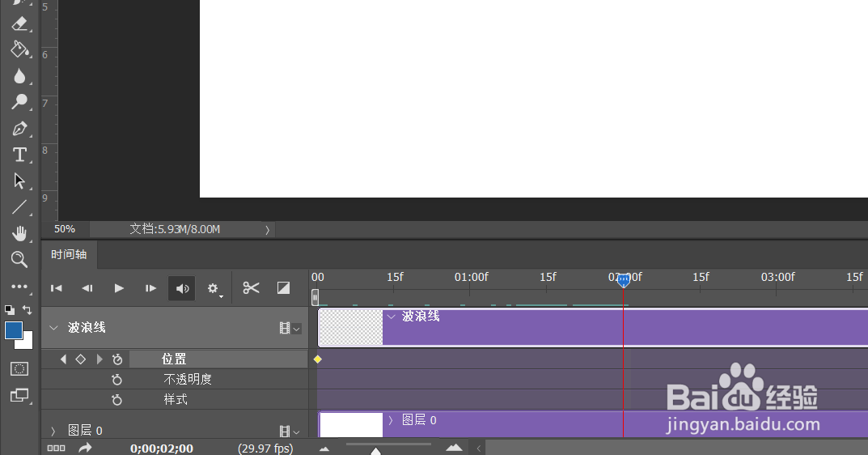The width and height of the screenshot is (868, 455).
Task: Split clip at playhead with scissors
Action: coord(251,287)
